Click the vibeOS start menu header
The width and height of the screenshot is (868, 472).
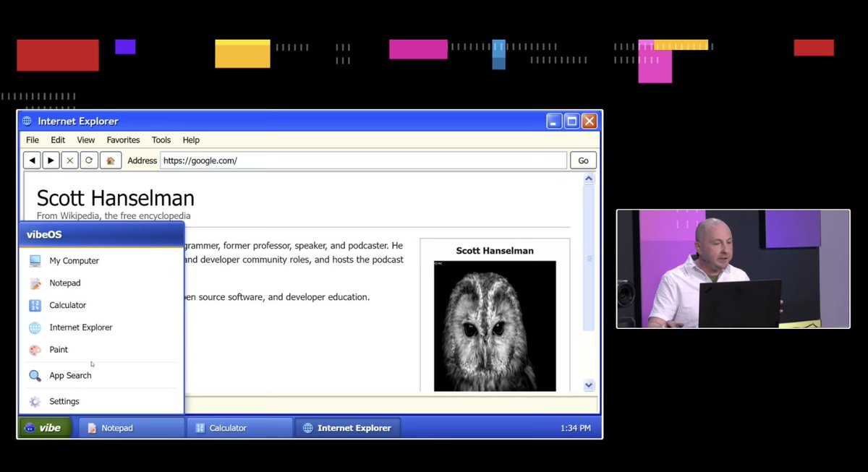(x=101, y=234)
